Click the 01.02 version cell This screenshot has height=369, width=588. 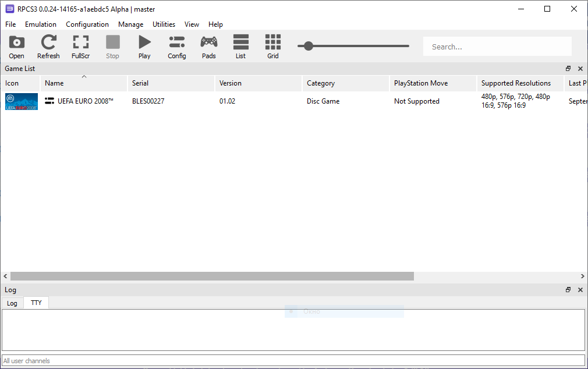click(227, 101)
